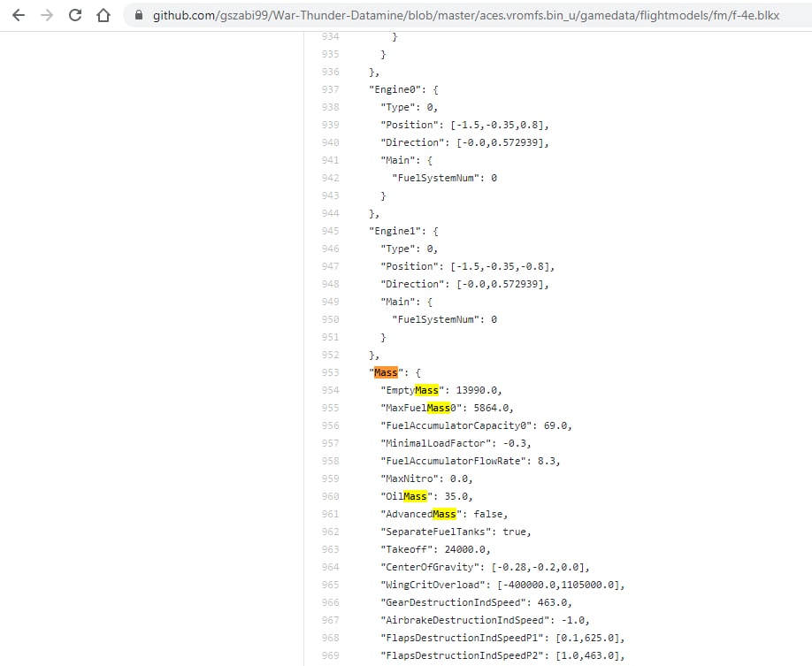Go to browser home page icon
812x666 pixels.
pos(103,15)
